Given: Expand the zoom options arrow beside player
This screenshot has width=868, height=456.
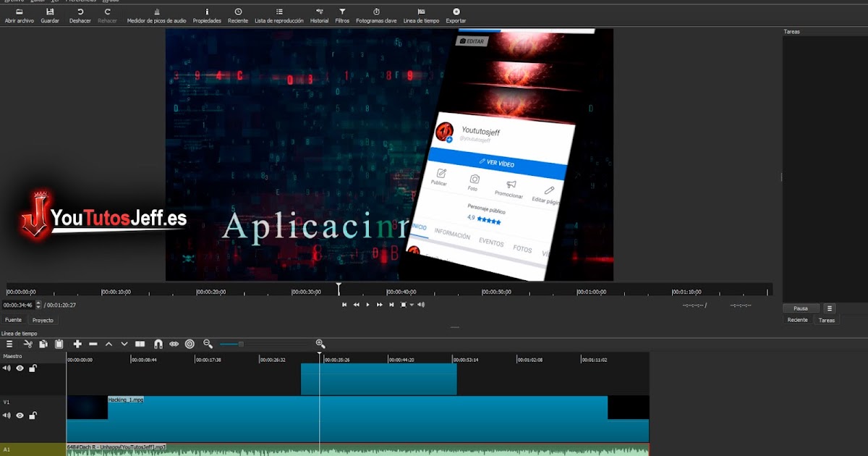Looking at the screenshot, I should coord(412,305).
